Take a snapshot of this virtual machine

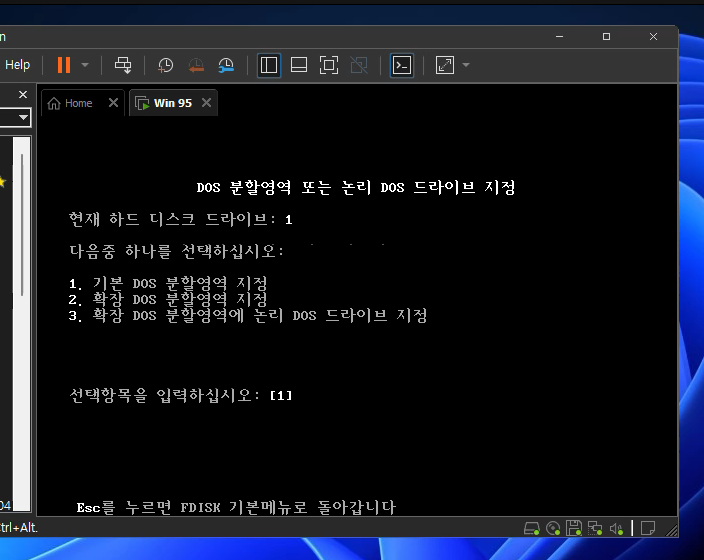coord(165,65)
